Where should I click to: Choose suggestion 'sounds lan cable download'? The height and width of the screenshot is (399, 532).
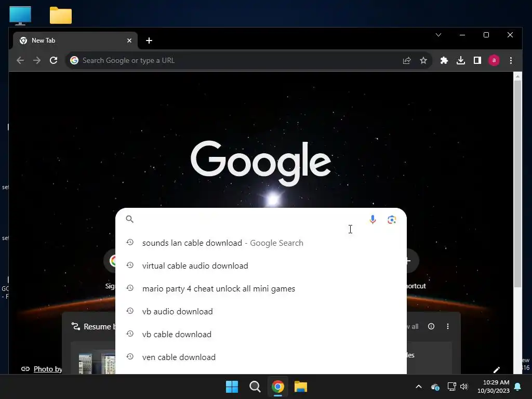tap(261, 243)
